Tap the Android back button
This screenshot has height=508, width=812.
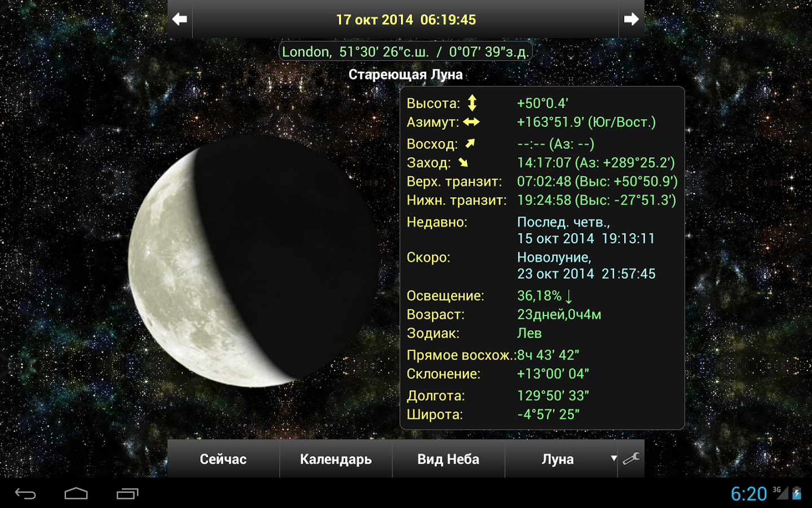pos(25,494)
